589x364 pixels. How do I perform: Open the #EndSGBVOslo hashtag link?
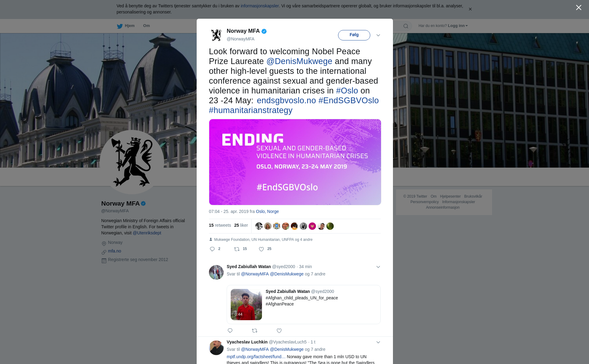tap(348, 100)
